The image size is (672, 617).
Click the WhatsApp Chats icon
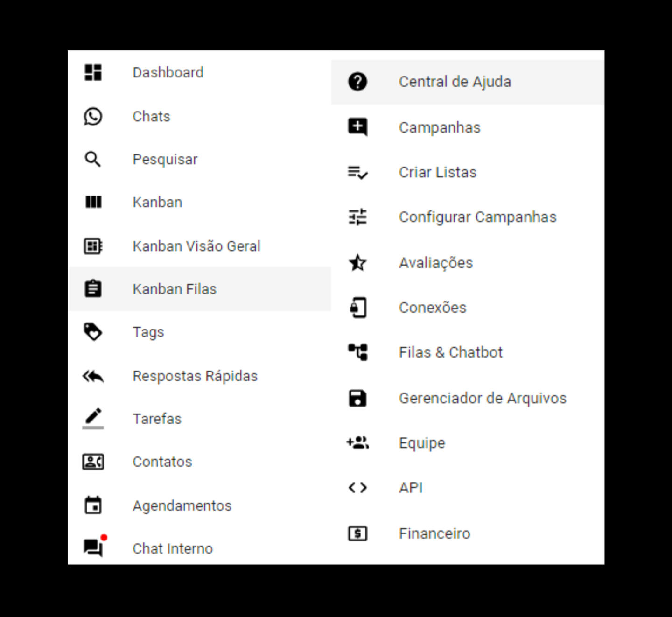coord(93,116)
